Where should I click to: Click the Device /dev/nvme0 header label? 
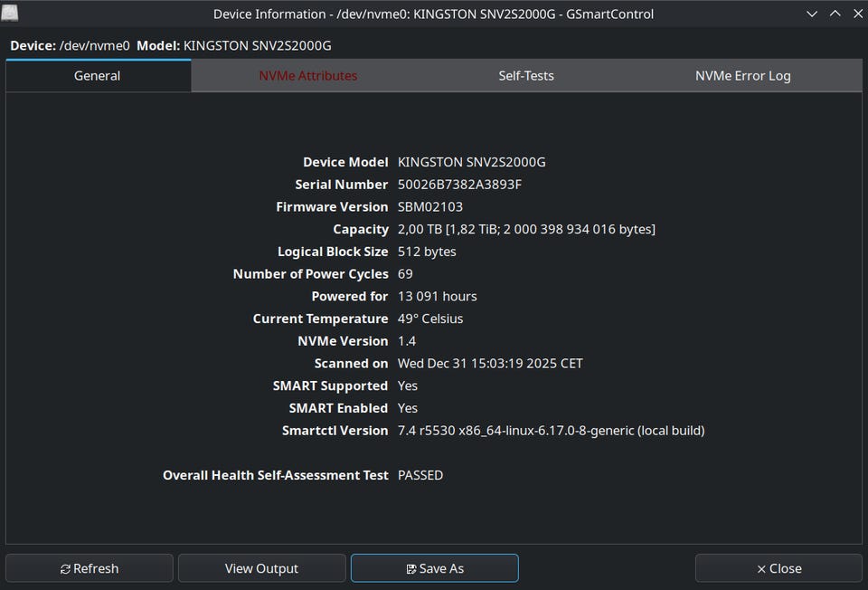coord(70,45)
